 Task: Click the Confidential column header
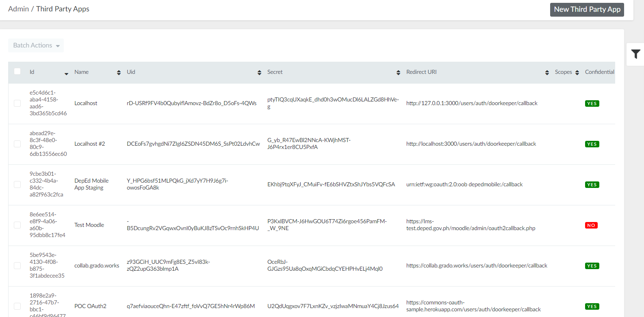(x=599, y=72)
